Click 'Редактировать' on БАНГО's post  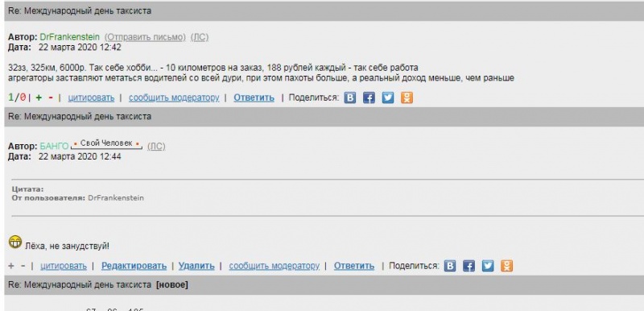134,266
